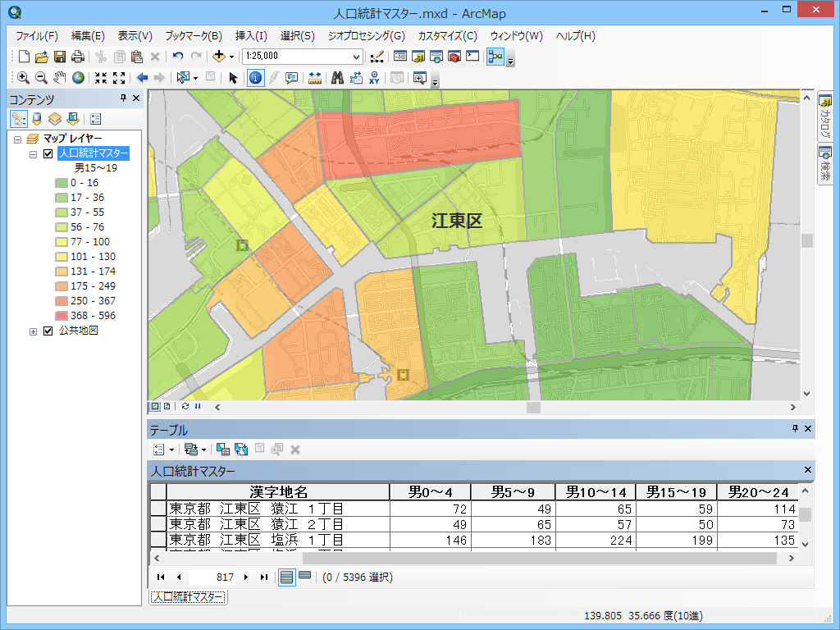
Task: Open the ArcToolbox window
Action: coord(454,57)
